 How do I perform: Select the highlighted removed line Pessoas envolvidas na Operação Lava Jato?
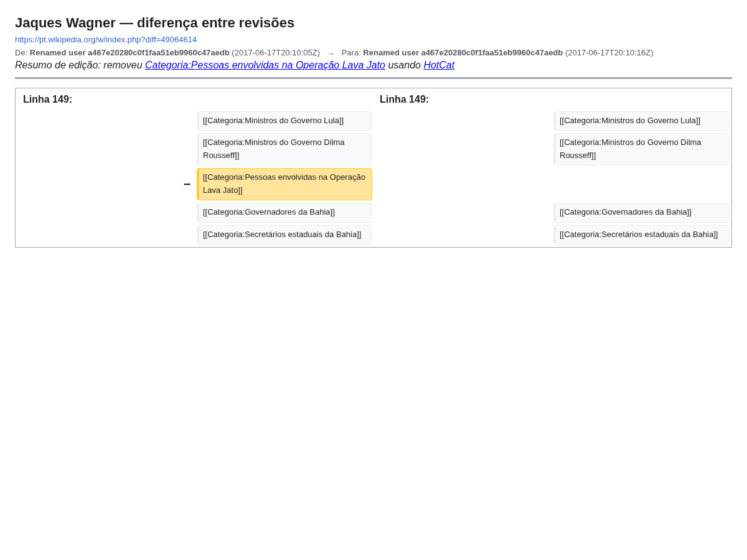tap(284, 184)
